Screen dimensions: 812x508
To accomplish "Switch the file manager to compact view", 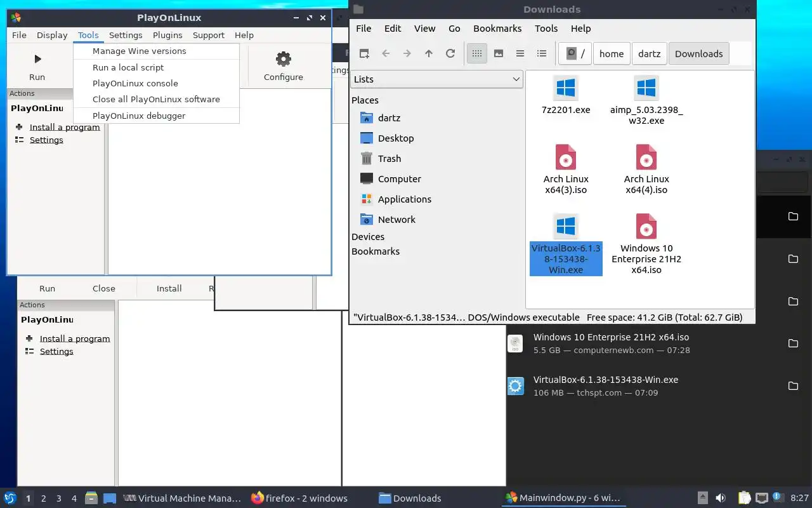I will 520,54.
